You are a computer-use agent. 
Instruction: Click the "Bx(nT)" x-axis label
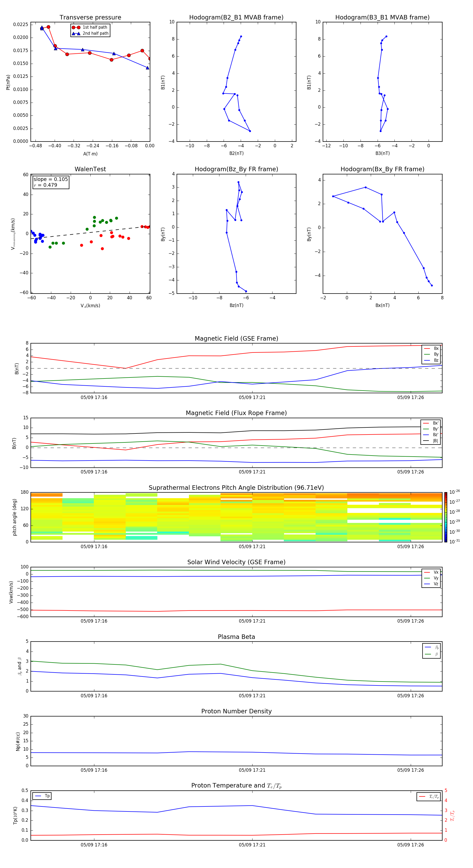[x=382, y=305]
